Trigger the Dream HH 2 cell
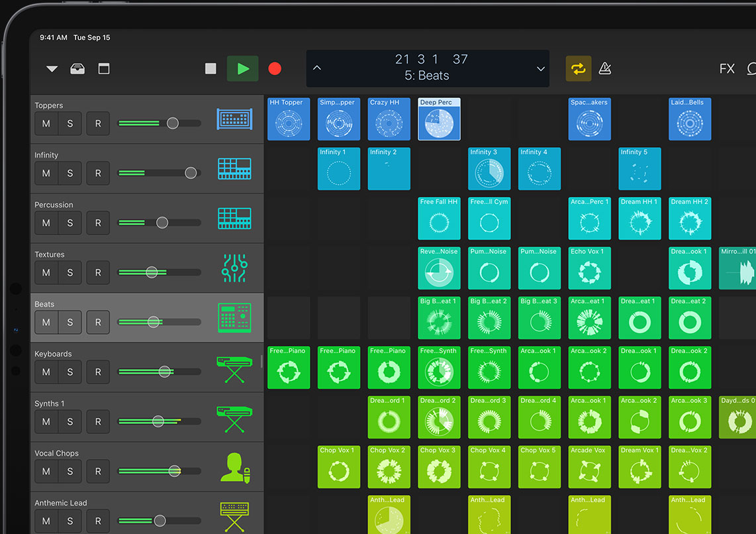Screen dimensions: 756x534 (x=690, y=219)
